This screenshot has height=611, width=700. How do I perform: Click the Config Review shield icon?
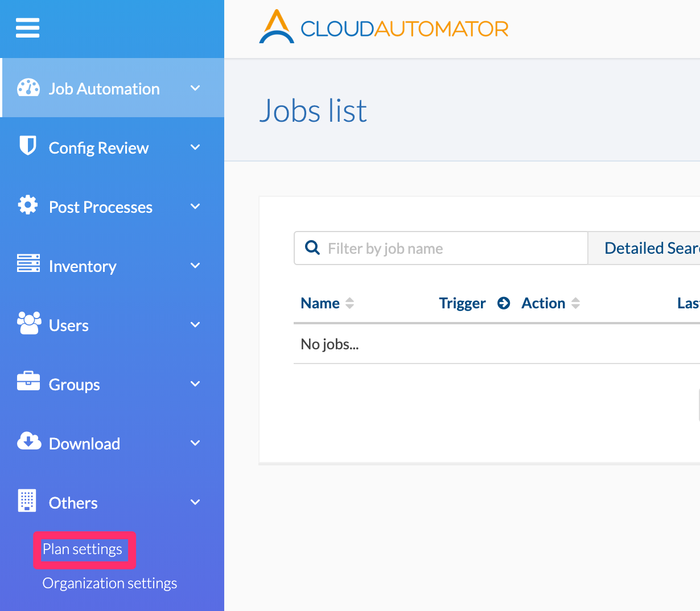(28, 146)
